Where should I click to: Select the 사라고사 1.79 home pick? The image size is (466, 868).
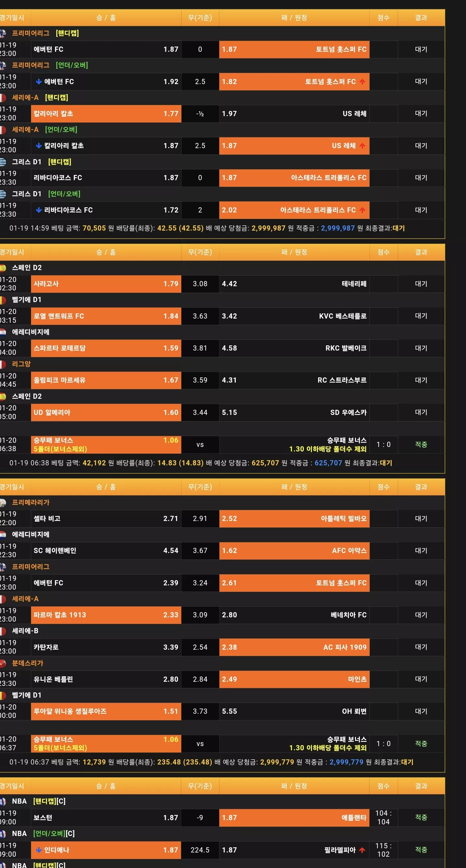tap(106, 284)
